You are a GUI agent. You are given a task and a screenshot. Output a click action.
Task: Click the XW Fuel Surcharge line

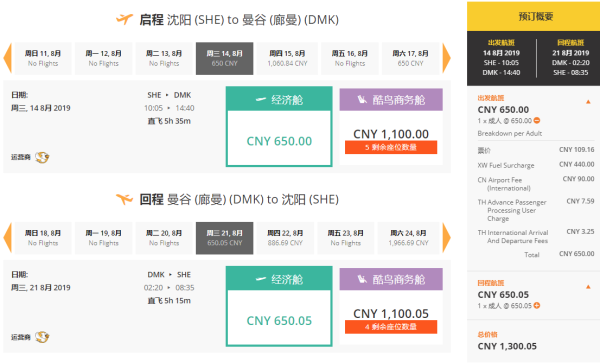(x=536, y=165)
